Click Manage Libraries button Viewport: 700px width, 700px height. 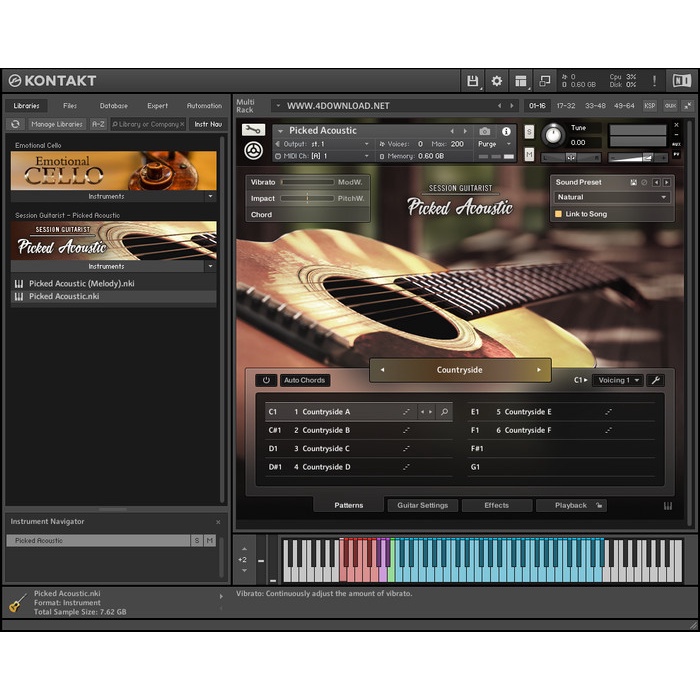pyautogui.click(x=57, y=124)
